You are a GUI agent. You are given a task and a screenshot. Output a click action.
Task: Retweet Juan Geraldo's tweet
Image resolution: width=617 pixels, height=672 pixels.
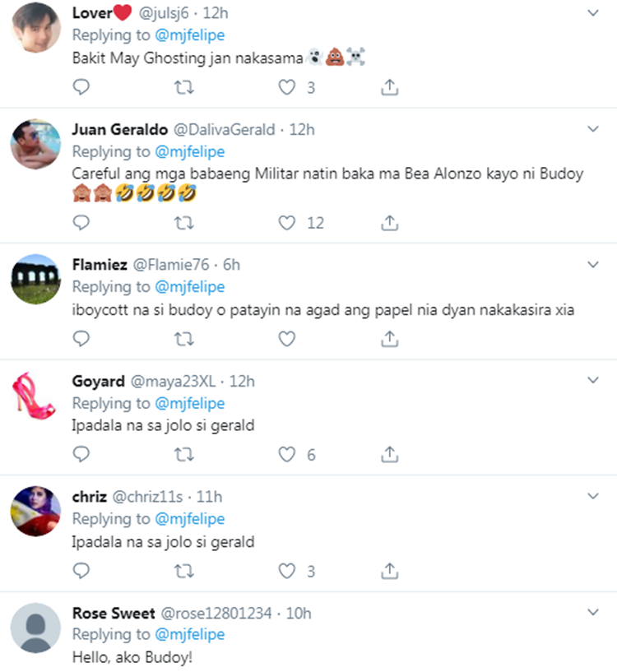(186, 222)
